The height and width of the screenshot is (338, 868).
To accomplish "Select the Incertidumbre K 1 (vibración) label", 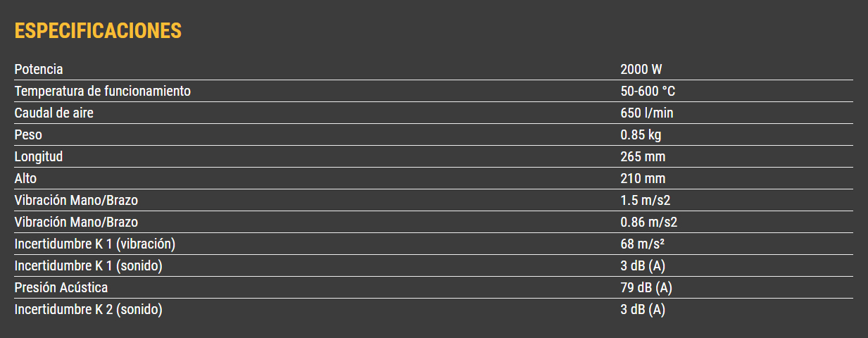I will click(x=94, y=244).
